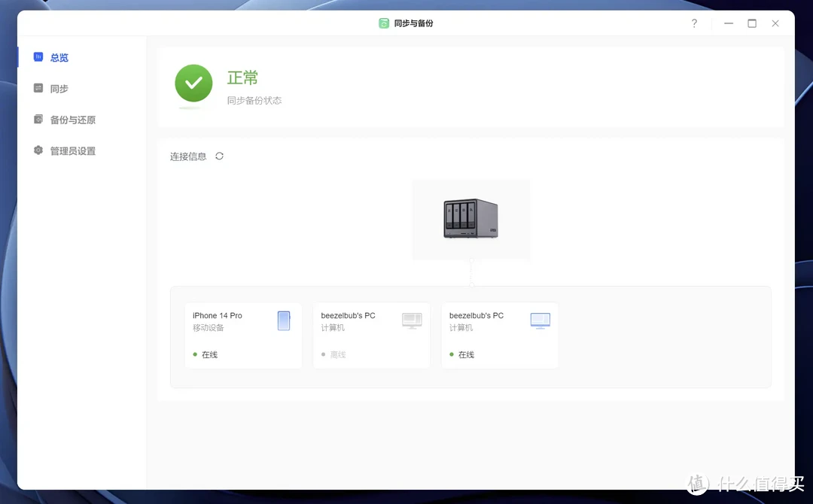813x504 pixels.
Task: Open the 管理员设置 gear icon
Action: [x=38, y=150]
